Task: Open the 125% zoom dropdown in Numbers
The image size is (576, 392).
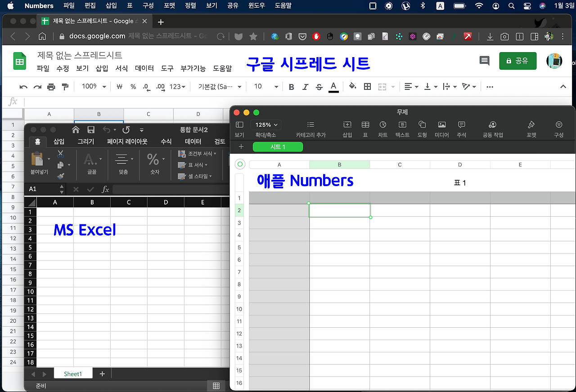Action: (x=266, y=125)
